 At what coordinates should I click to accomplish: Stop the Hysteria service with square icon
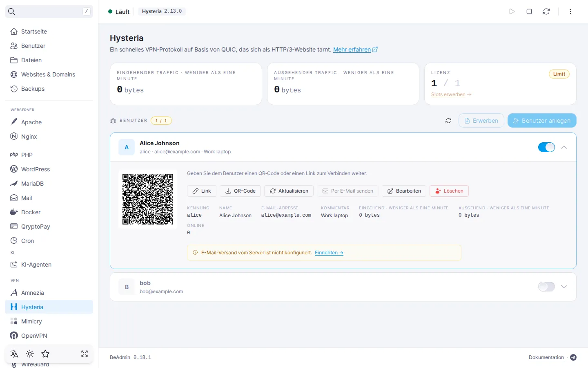(x=529, y=11)
